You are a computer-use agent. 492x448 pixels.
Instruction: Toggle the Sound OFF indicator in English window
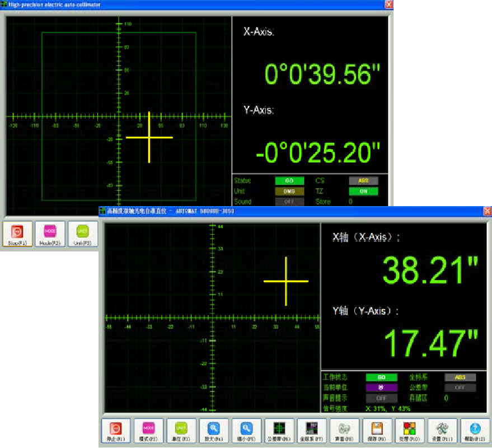coord(289,202)
